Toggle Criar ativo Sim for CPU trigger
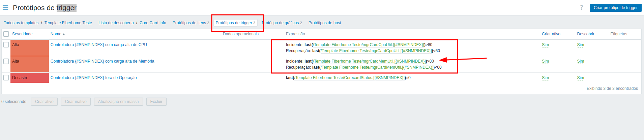The height and width of the screenshot is (140, 644). 545,45
